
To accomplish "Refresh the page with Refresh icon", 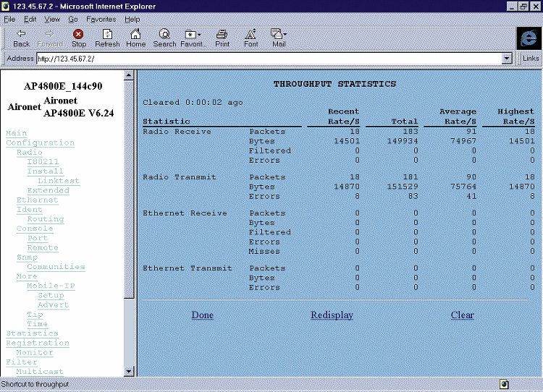I will point(107,38).
